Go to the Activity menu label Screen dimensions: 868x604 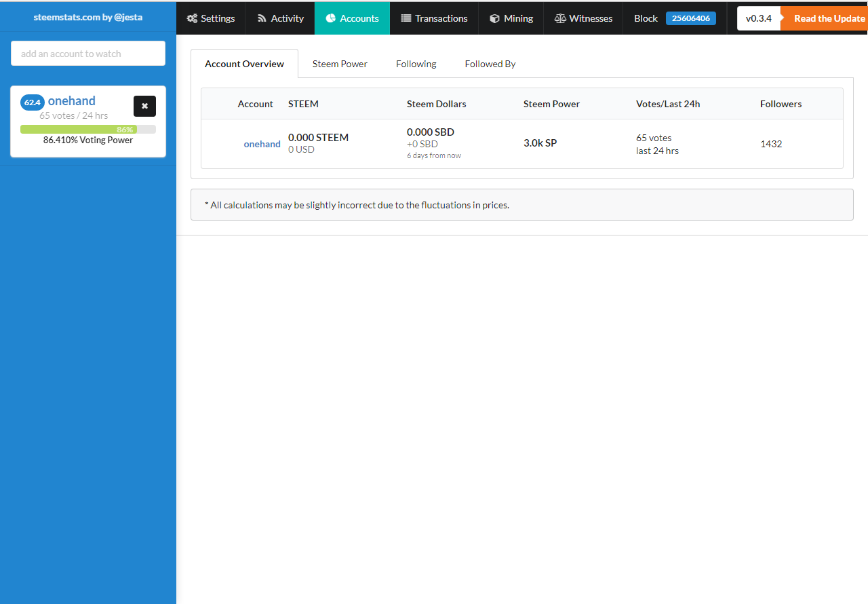(288, 18)
